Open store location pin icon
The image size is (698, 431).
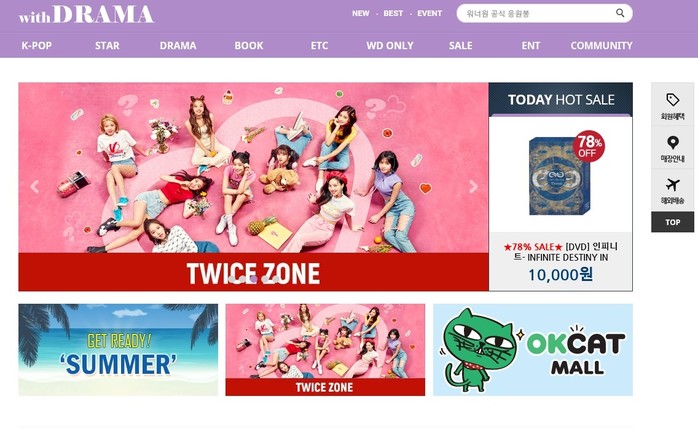pyautogui.click(x=673, y=142)
